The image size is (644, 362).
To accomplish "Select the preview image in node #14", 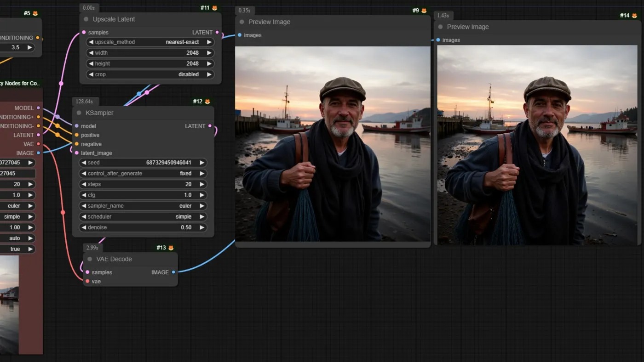I will click(537, 145).
